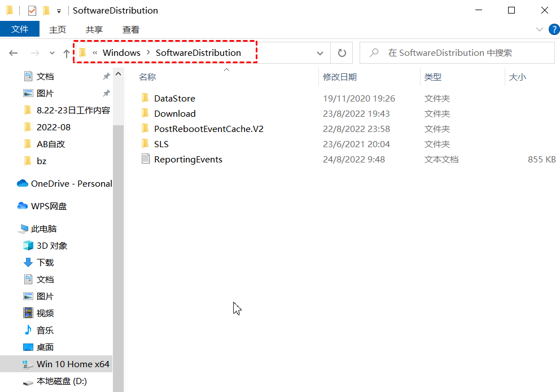Sort by the 大小 column header
The height and width of the screenshot is (392, 560).
(x=517, y=77)
